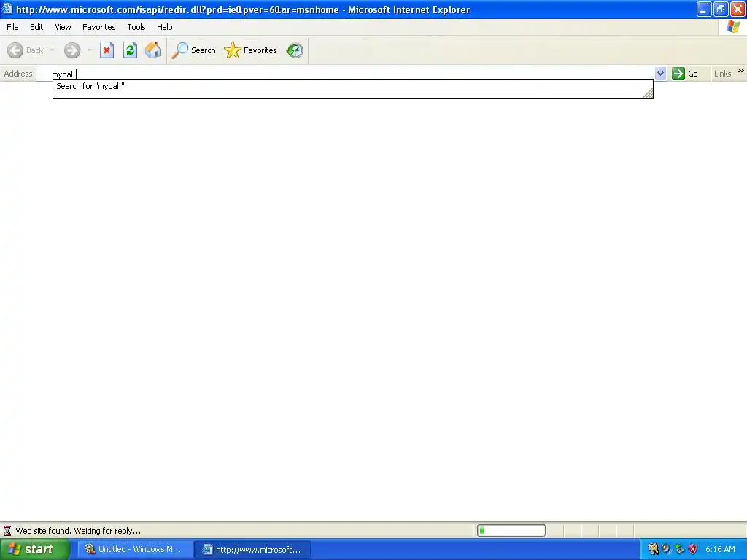Open the History clock icon
747x560 pixels.
click(295, 50)
